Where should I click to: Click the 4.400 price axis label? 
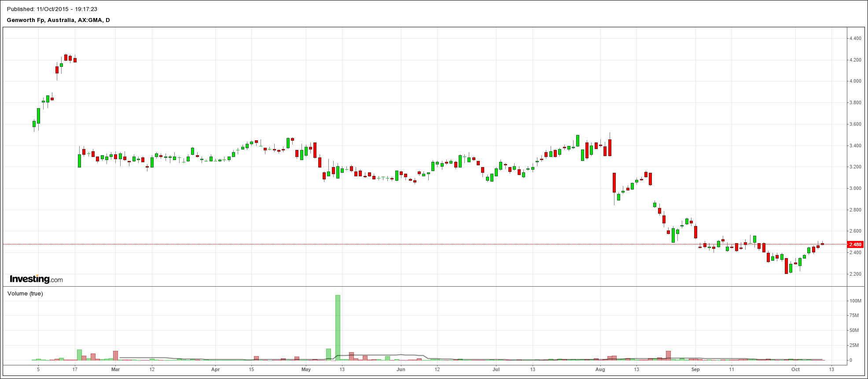(x=855, y=39)
